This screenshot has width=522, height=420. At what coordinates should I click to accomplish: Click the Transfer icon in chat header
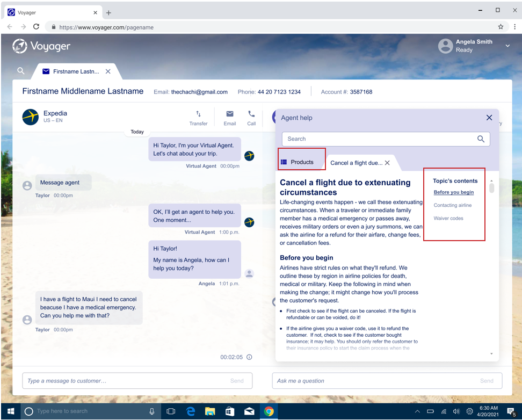(198, 114)
